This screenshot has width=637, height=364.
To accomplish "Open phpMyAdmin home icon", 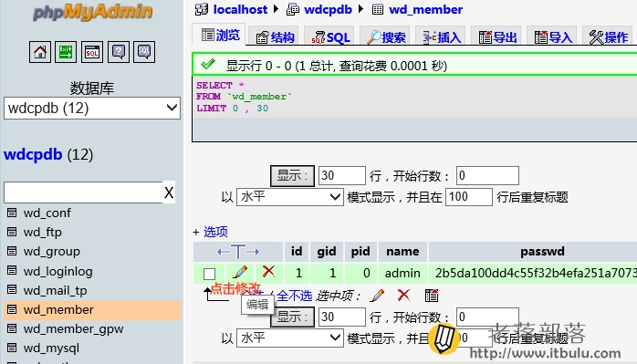I will 40,52.
